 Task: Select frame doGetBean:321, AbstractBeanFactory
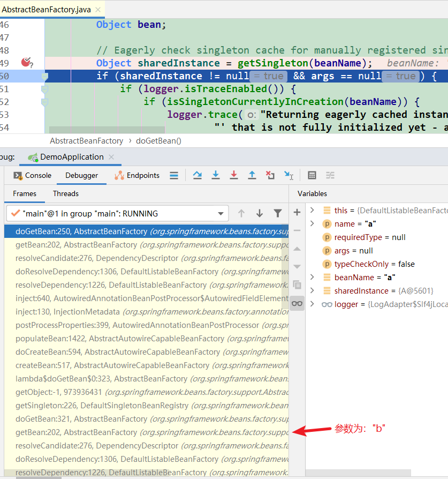pos(147,419)
